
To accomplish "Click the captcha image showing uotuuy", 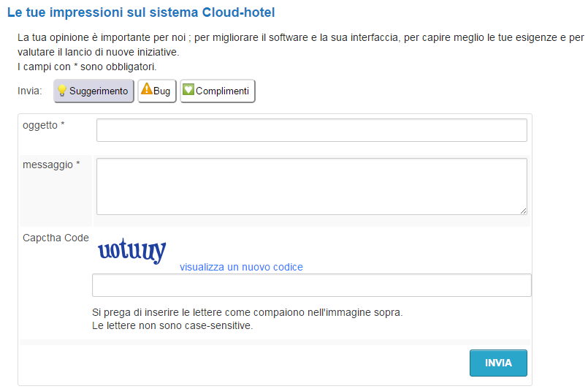I will click(x=132, y=251).
